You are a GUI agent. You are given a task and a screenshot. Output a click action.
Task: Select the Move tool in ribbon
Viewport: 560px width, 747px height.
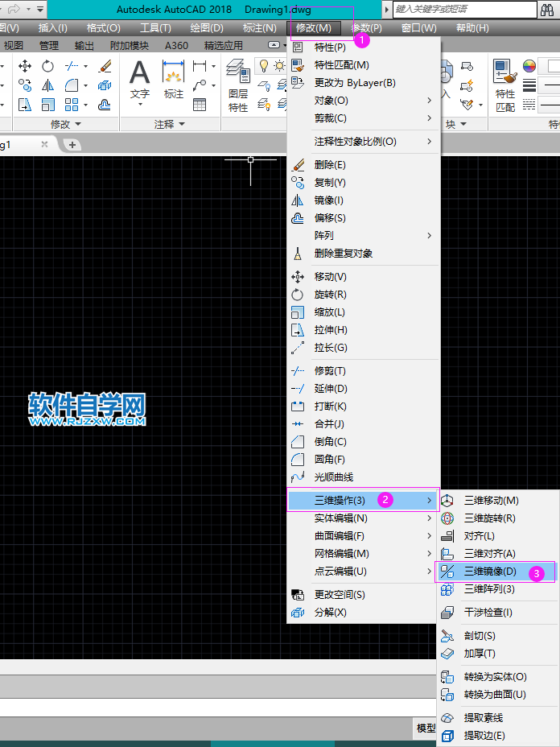[x=25, y=66]
